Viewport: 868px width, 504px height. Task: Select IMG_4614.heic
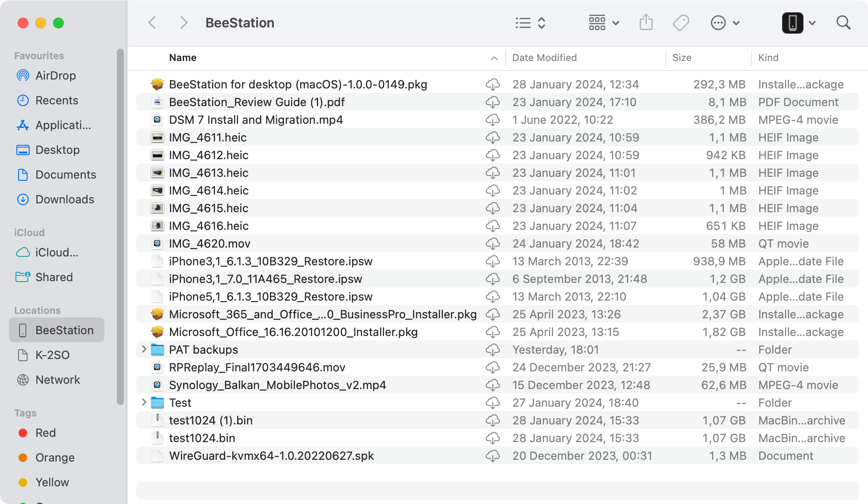point(498,190)
